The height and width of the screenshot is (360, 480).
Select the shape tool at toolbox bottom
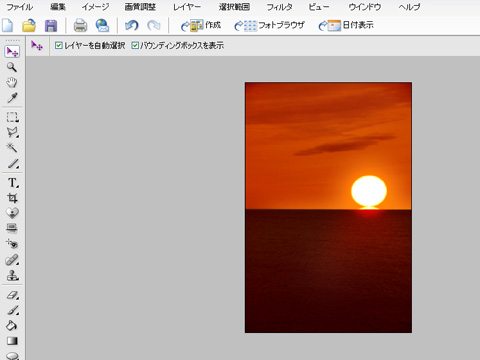tap(12, 356)
